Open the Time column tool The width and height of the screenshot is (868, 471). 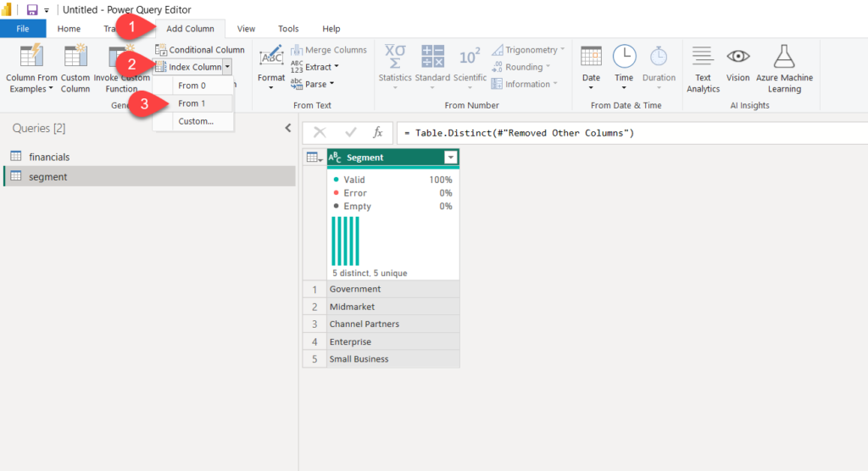pyautogui.click(x=624, y=68)
